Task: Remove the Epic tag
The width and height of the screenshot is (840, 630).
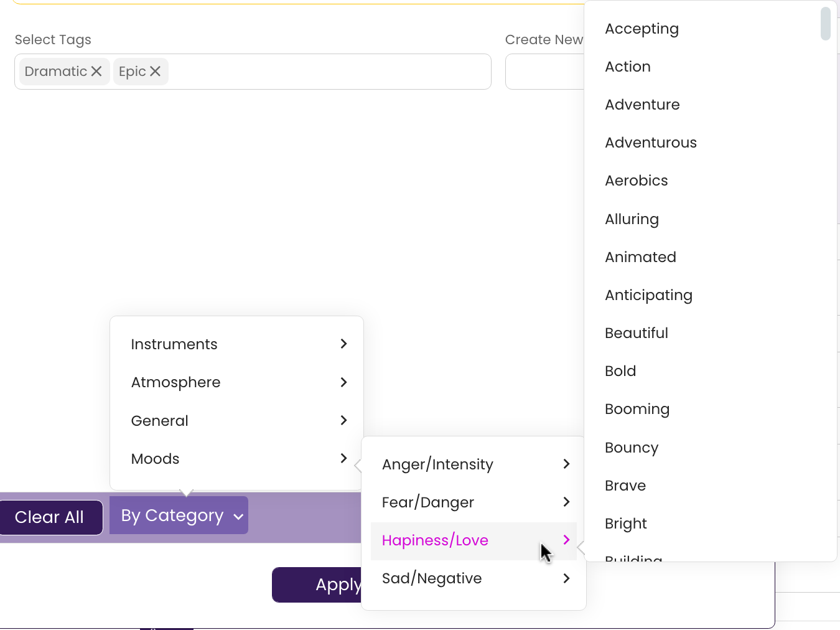Action: coord(156,72)
